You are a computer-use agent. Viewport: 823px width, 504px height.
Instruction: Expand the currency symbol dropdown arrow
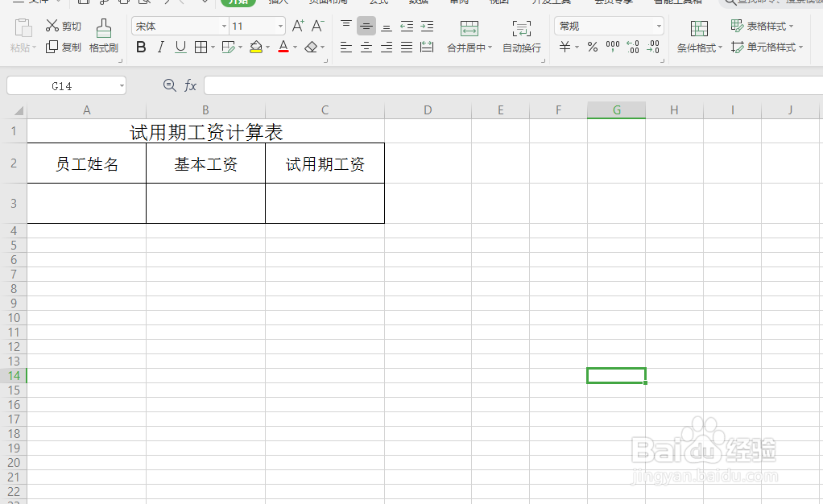coord(577,48)
